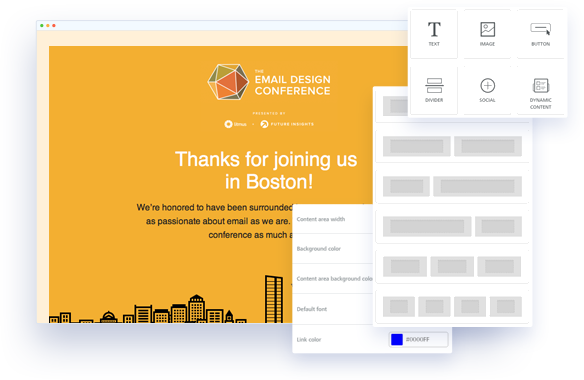The height and width of the screenshot is (380, 584).
Task: Choose the three equal columns layout
Action: [452, 266]
